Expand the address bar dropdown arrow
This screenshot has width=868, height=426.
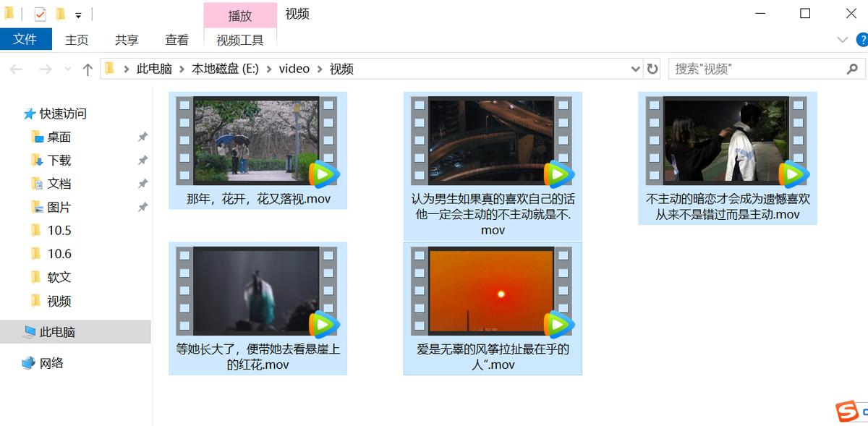pos(635,69)
